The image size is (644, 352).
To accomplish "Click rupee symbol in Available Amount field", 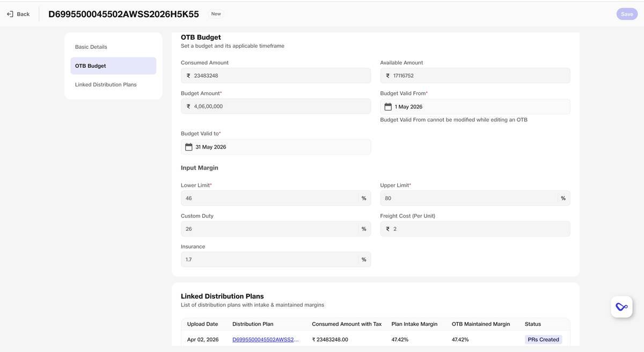I will [x=388, y=76].
